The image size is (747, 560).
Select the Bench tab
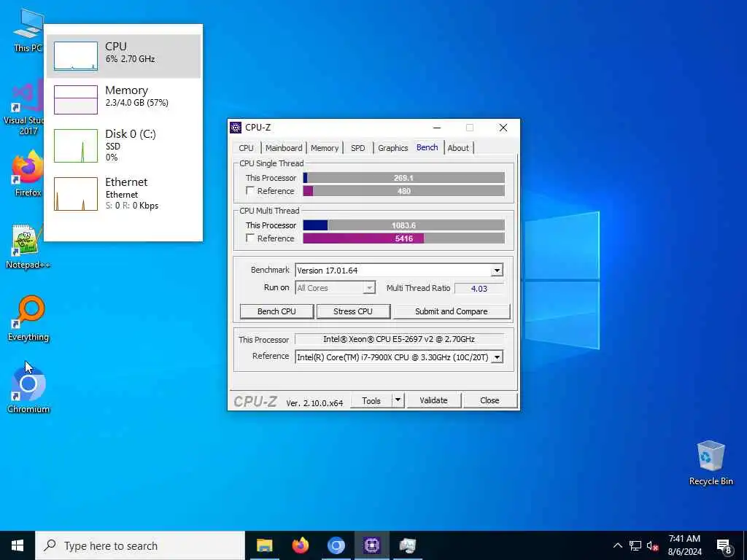(427, 147)
